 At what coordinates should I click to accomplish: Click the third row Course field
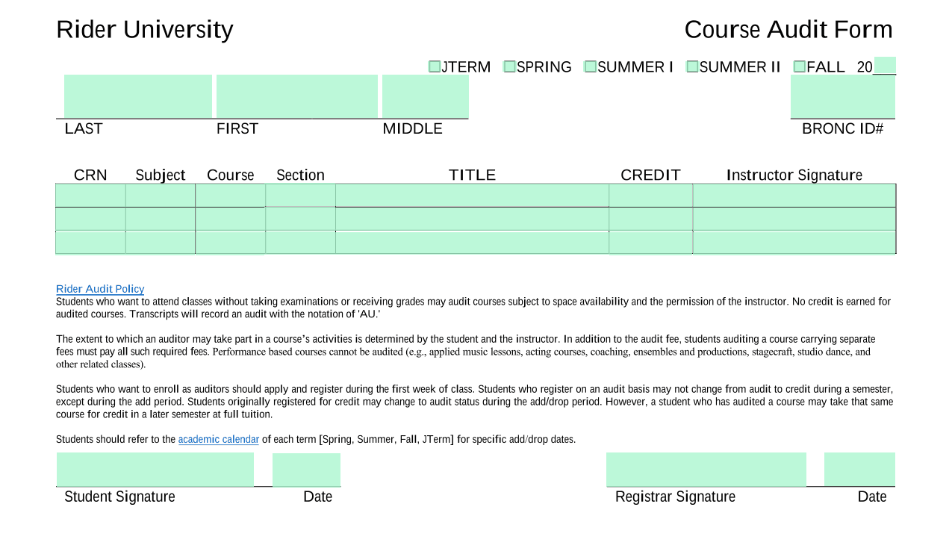click(231, 243)
